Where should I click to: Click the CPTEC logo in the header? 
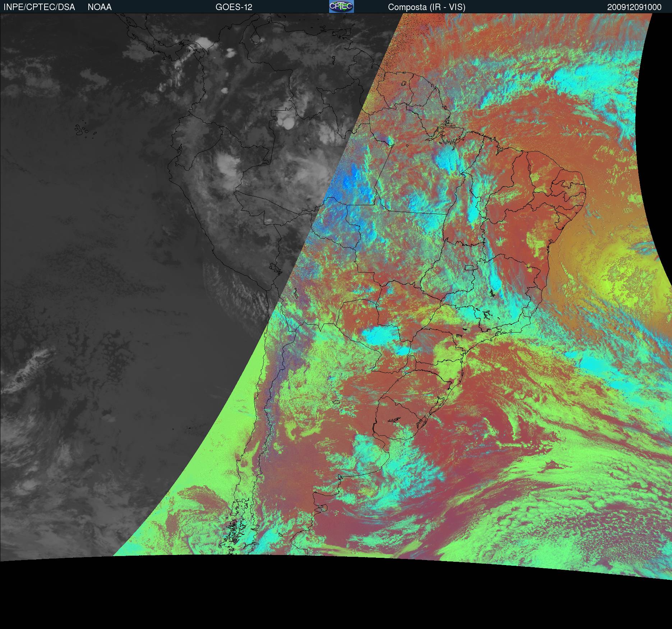pyautogui.click(x=341, y=6)
